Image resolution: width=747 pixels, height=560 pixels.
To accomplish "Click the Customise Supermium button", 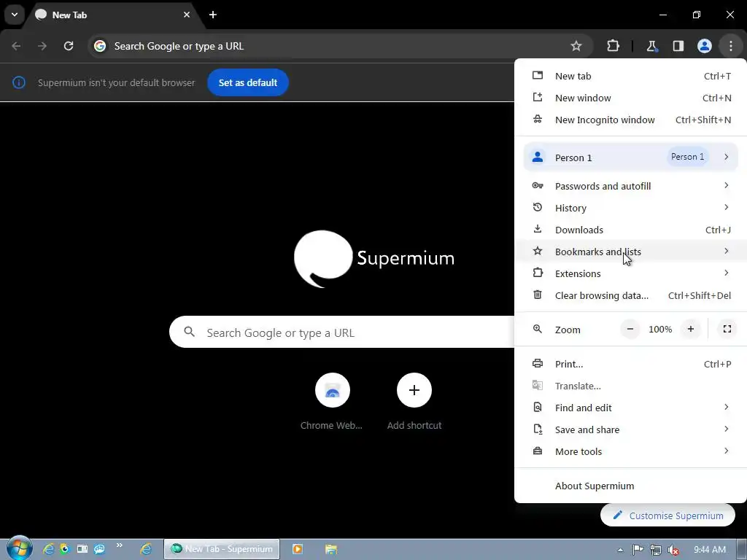I will pyautogui.click(x=667, y=516).
